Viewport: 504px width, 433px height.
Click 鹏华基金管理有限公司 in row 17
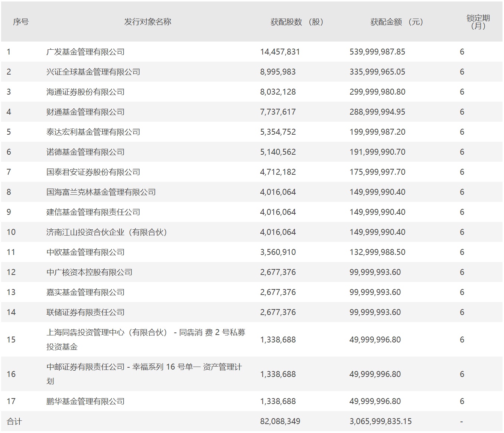85,401
